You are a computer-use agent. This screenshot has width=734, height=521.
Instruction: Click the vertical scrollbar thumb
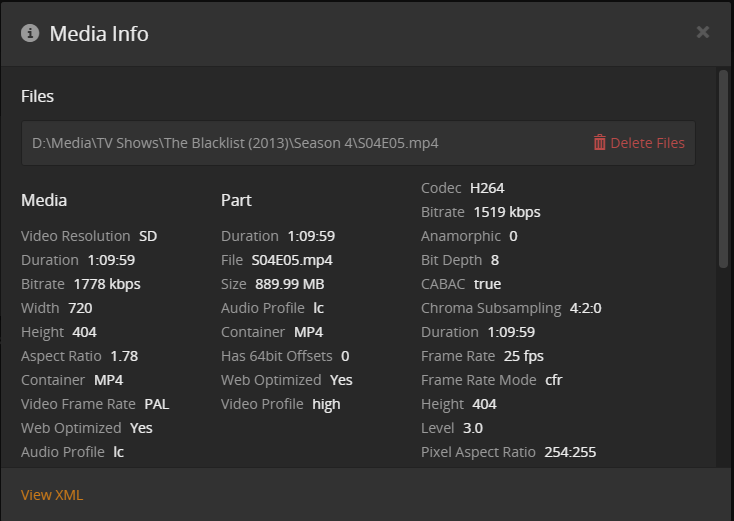pos(723,168)
